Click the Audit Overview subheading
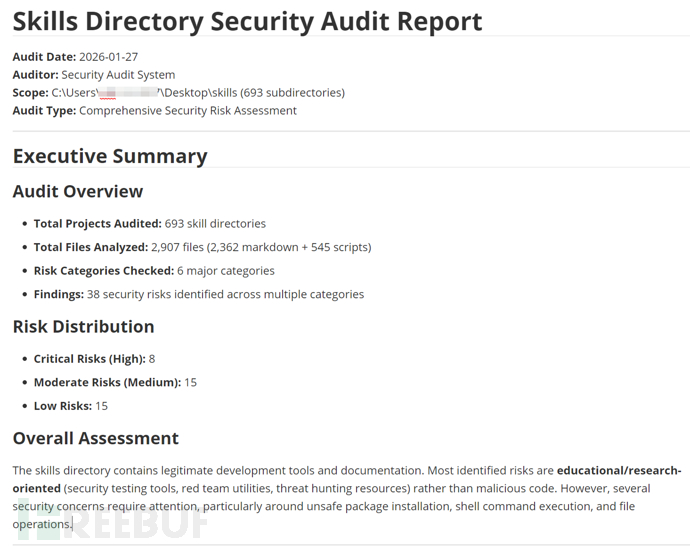 pos(78,191)
